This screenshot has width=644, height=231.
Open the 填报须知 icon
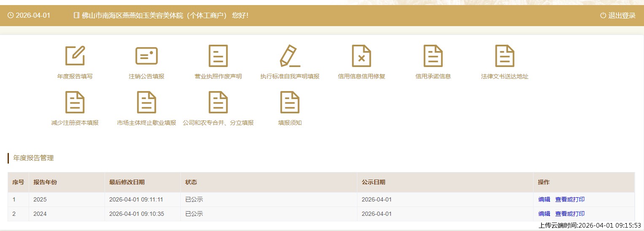290,102
